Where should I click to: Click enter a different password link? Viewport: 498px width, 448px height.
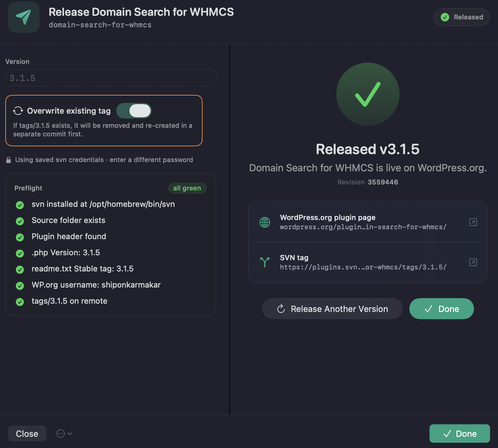point(151,160)
